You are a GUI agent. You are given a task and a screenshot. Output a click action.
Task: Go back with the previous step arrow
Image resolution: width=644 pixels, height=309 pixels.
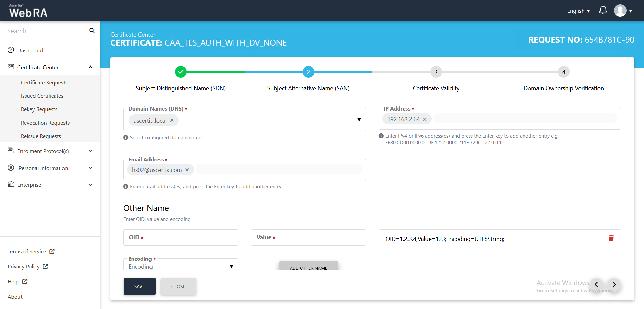coord(596,284)
